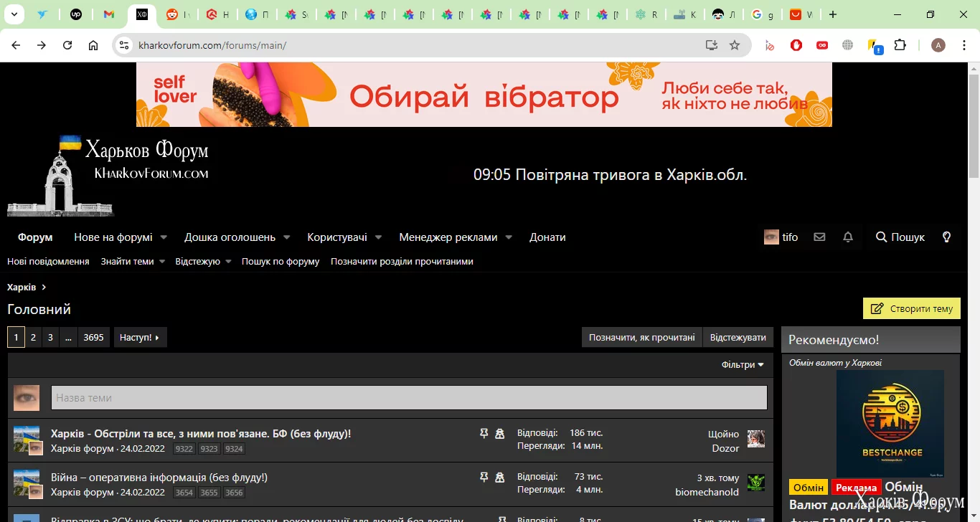
Task: Expand the Дошка оголошень dropdown arrow
Action: coord(286,237)
